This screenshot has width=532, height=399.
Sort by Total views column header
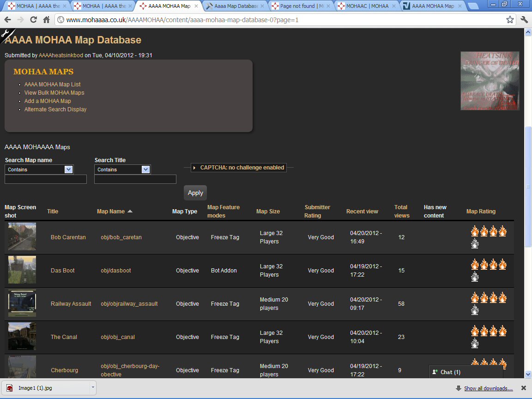click(402, 212)
